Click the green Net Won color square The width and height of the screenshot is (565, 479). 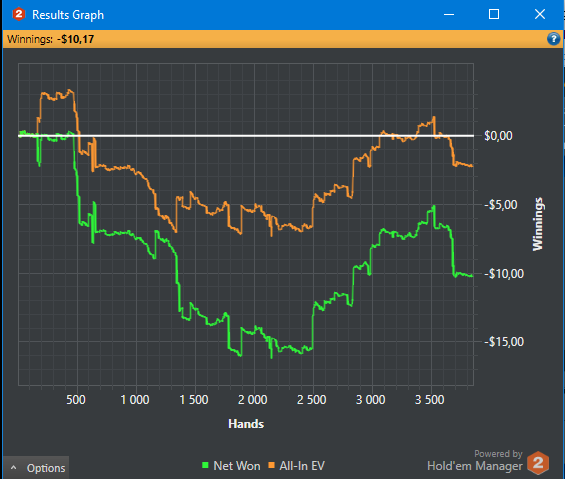(205, 465)
